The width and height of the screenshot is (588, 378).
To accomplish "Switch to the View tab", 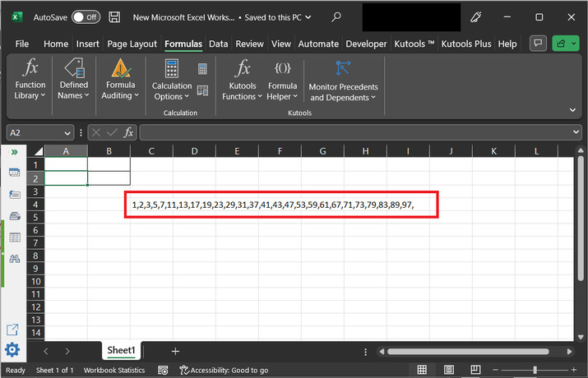I will (x=281, y=44).
